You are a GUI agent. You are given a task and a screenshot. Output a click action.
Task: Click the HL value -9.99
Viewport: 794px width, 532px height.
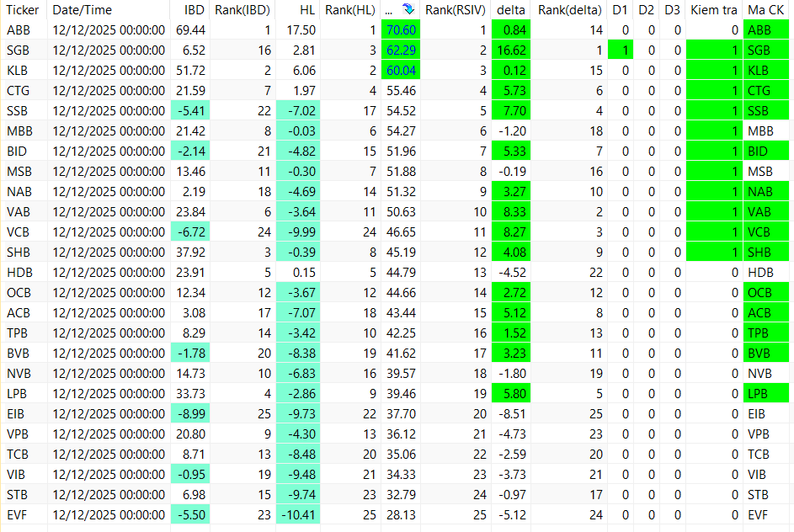(x=298, y=231)
